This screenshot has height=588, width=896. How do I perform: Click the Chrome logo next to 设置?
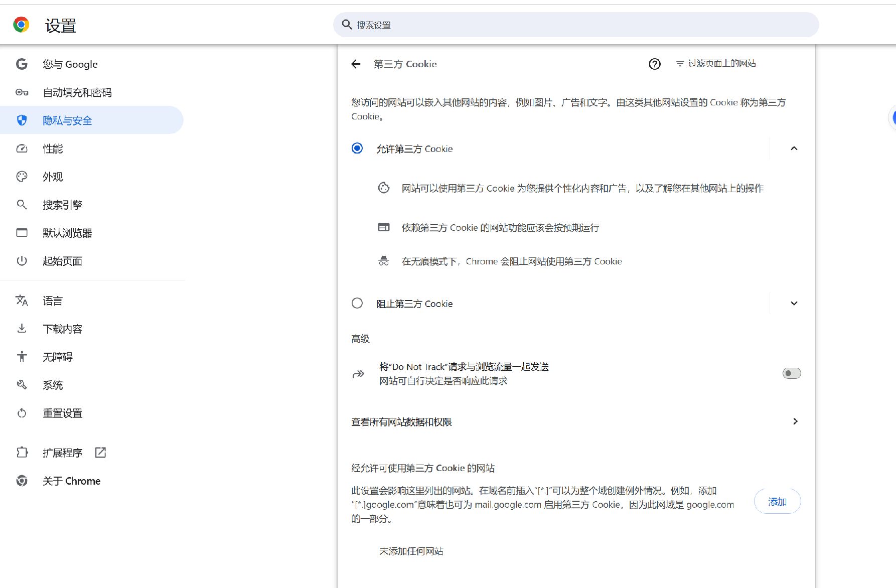[x=21, y=25]
